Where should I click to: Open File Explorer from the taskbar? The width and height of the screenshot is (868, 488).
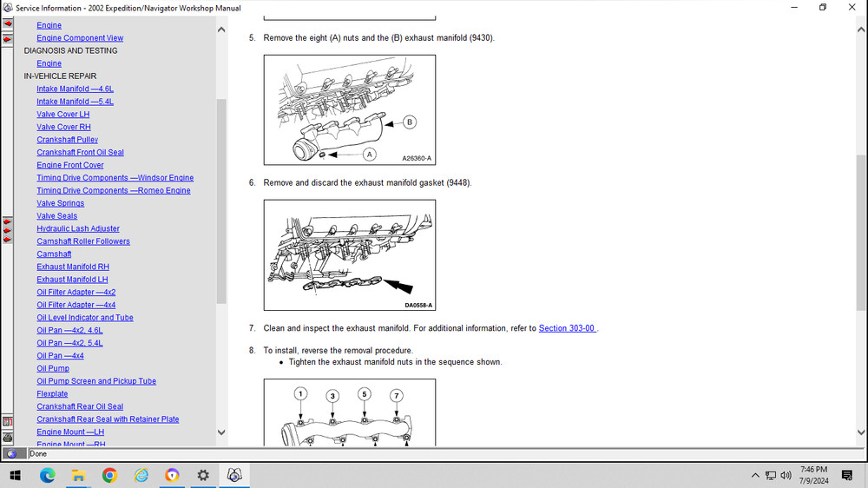pyautogui.click(x=78, y=475)
